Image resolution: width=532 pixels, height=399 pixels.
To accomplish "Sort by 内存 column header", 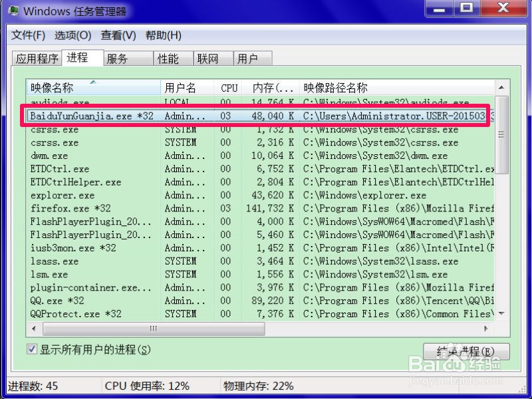I will pyautogui.click(x=271, y=88).
